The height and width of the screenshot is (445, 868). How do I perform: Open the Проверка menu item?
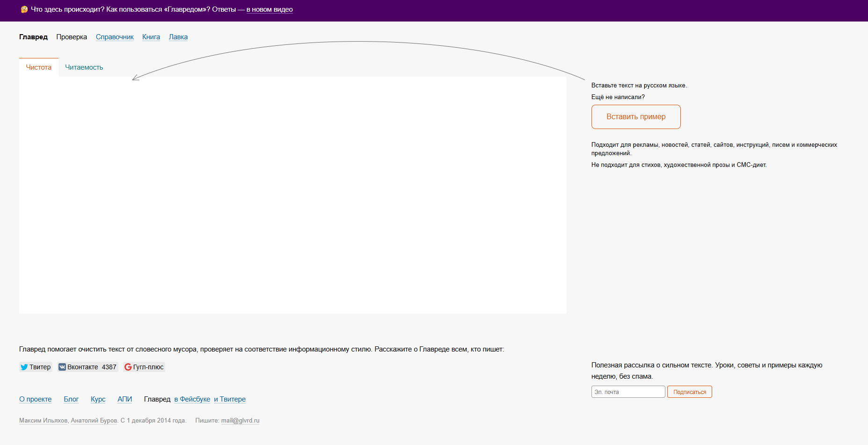[x=72, y=37]
